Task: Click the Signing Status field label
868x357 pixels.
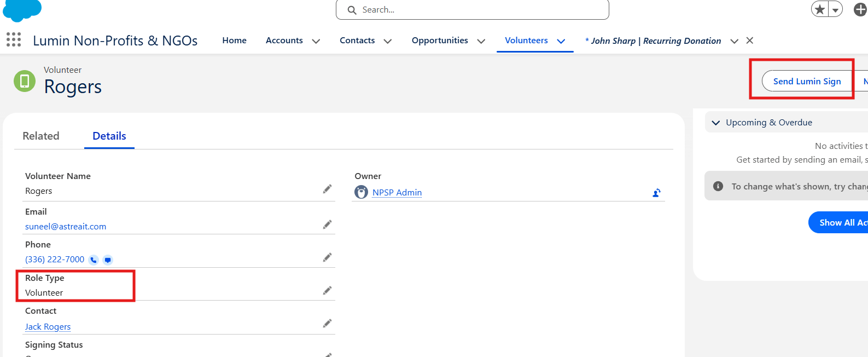Action: click(x=54, y=344)
